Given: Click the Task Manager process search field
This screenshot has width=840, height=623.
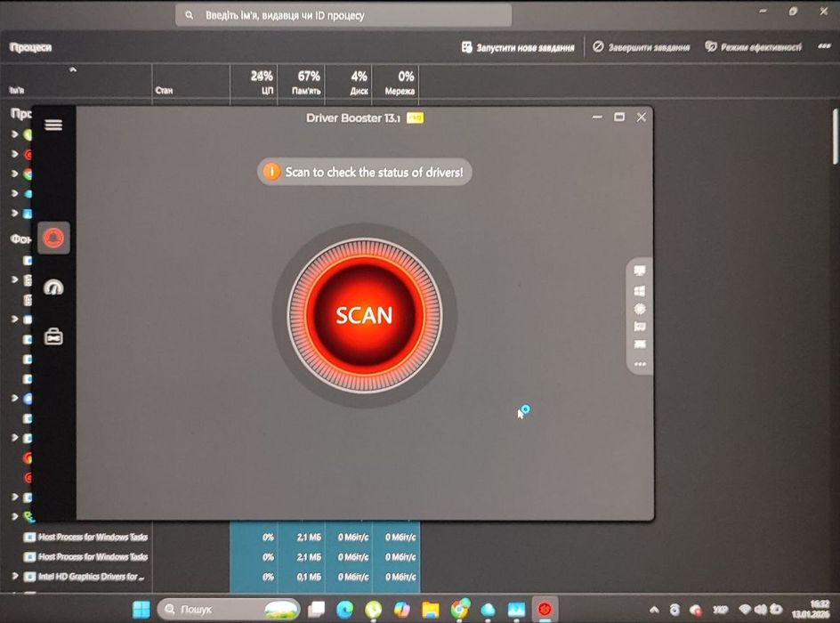Looking at the screenshot, I should (x=343, y=15).
